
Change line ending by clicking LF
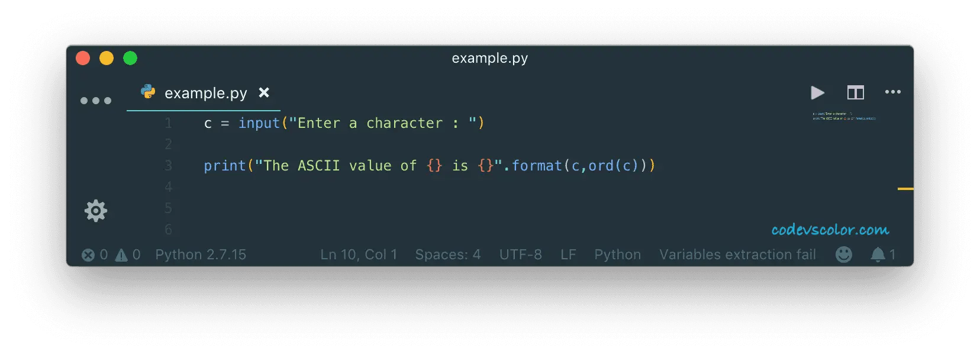tap(568, 255)
